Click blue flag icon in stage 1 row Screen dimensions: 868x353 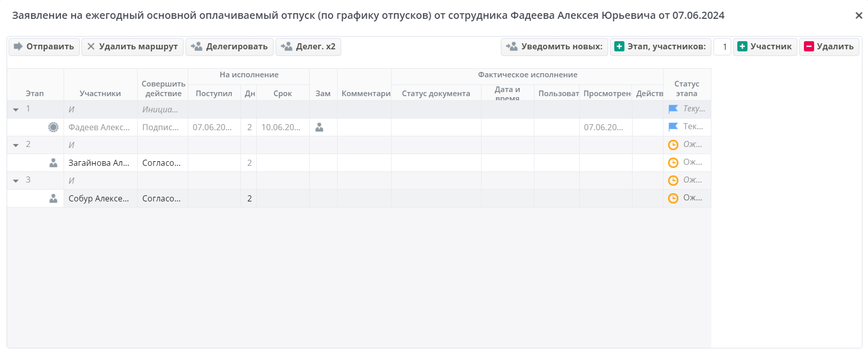(673, 109)
